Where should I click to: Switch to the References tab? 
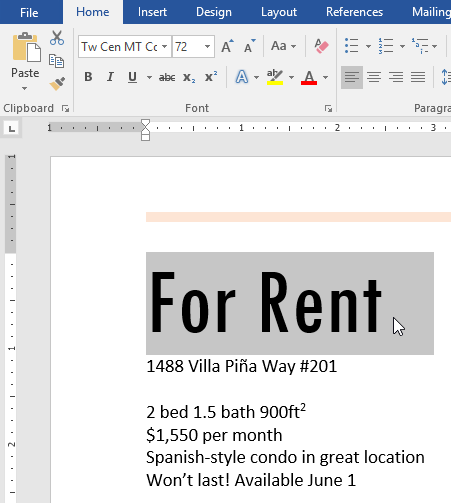(354, 12)
